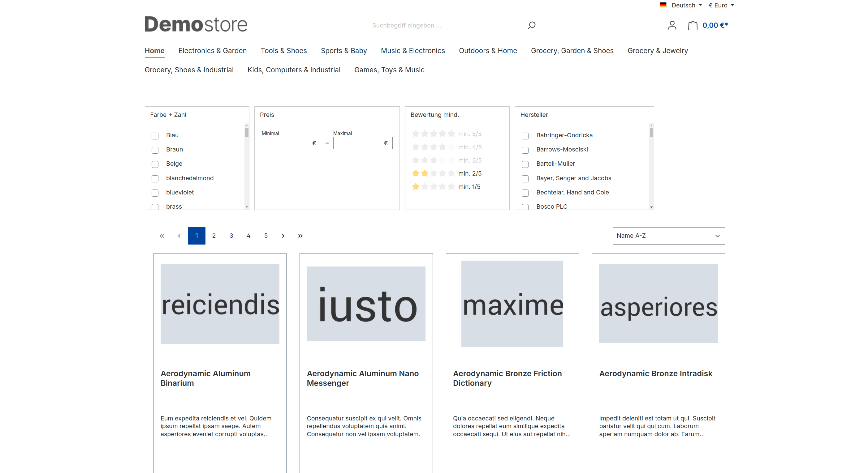868x473 pixels.
Task: Open the Games, Toys & Music category
Action: click(389, 69)
